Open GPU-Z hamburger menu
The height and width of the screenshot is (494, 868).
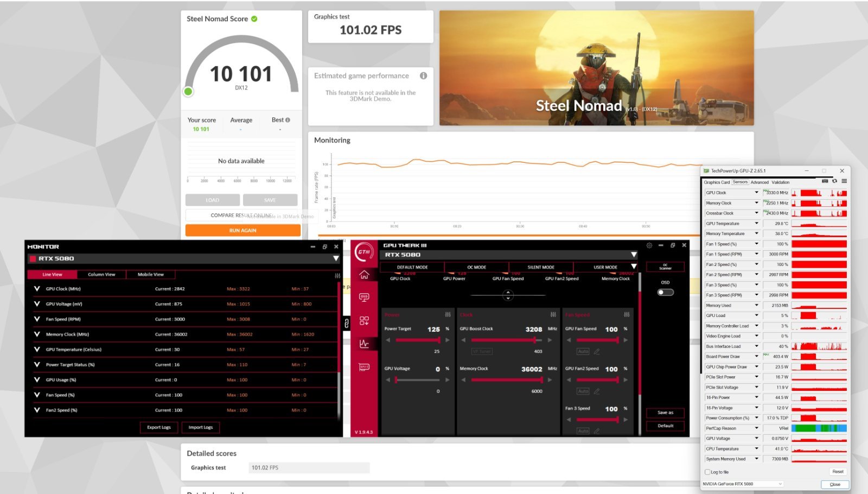pyautogui.click(x=844, y=181)
